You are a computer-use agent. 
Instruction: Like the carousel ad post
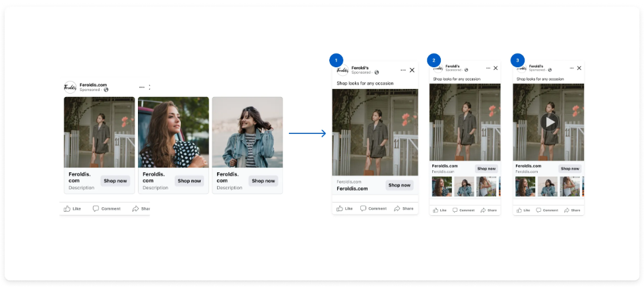[x=73, y=208]
